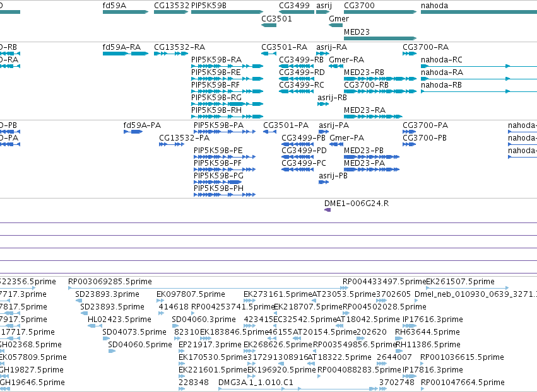The height and width of the screenshot is (392, 537).
Task: Open the PIP5K59B-RF transcript label
Action: (x=215, y=85)
